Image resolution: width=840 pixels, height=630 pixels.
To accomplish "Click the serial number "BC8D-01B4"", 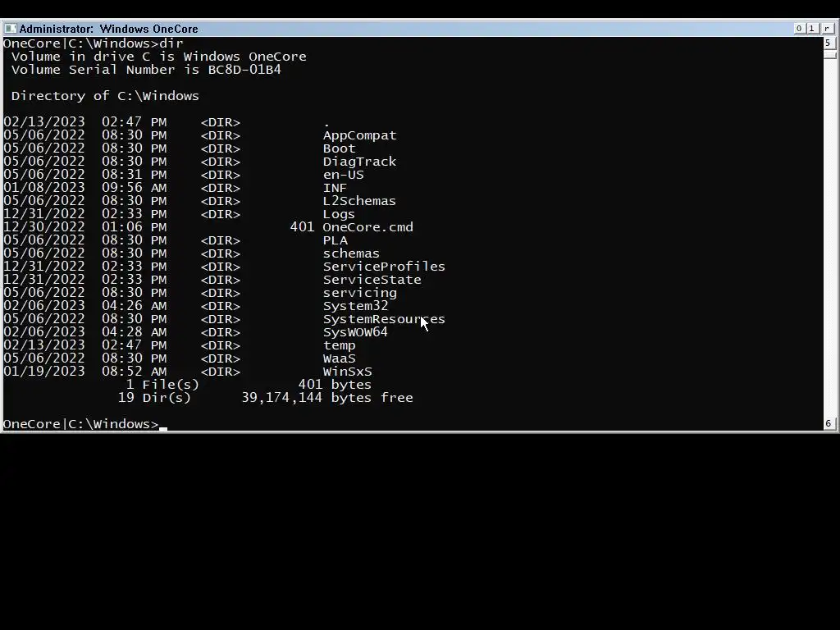I will tap(244, 70).
